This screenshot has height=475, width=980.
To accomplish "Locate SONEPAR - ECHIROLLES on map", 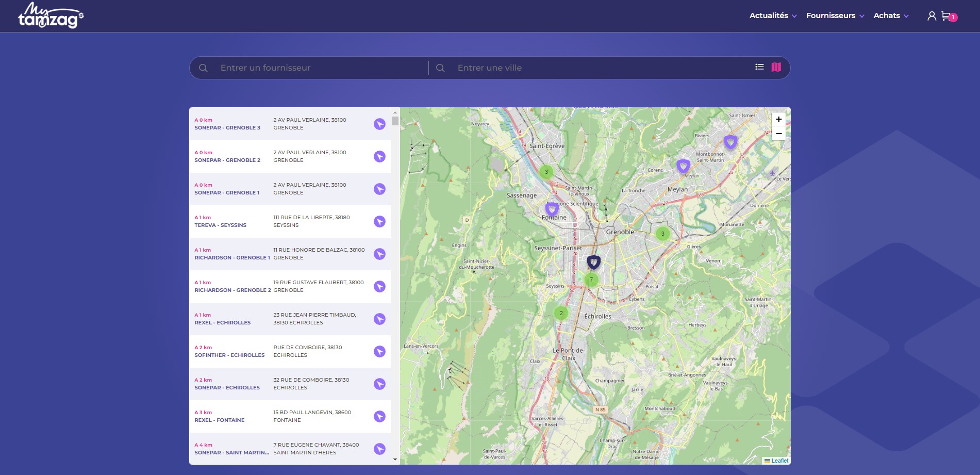I will tap(379, 384).
